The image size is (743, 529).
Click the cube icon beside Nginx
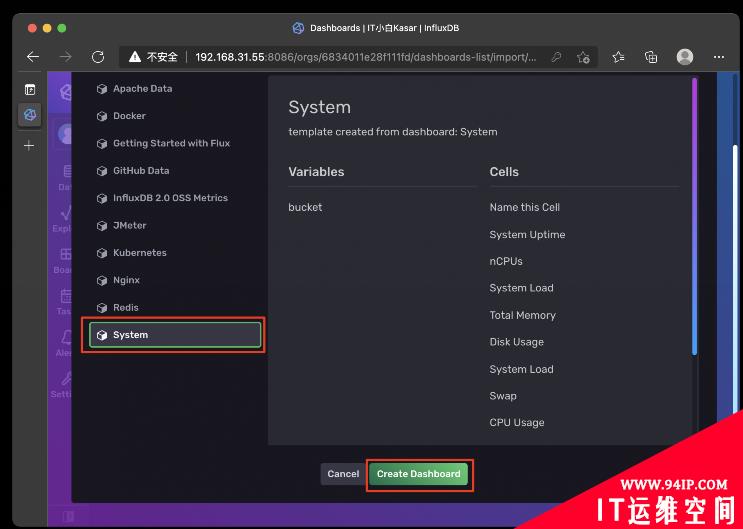tap(102, 281)
